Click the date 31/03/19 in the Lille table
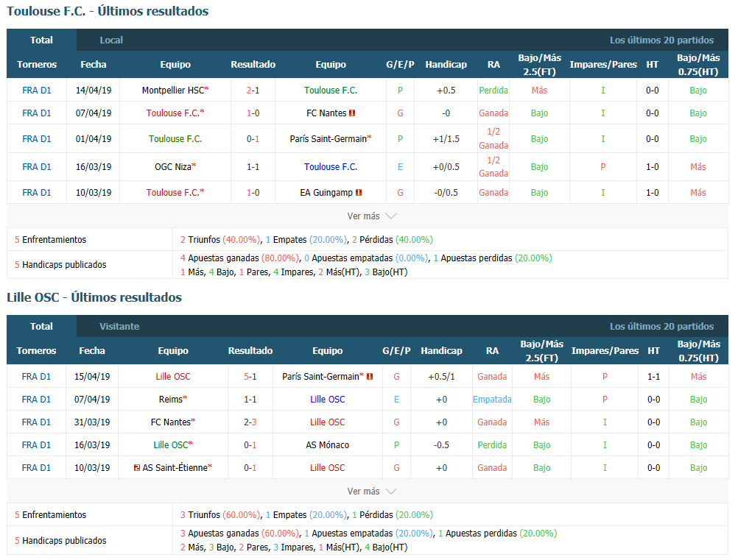The image size is (738, 560). 92,422
